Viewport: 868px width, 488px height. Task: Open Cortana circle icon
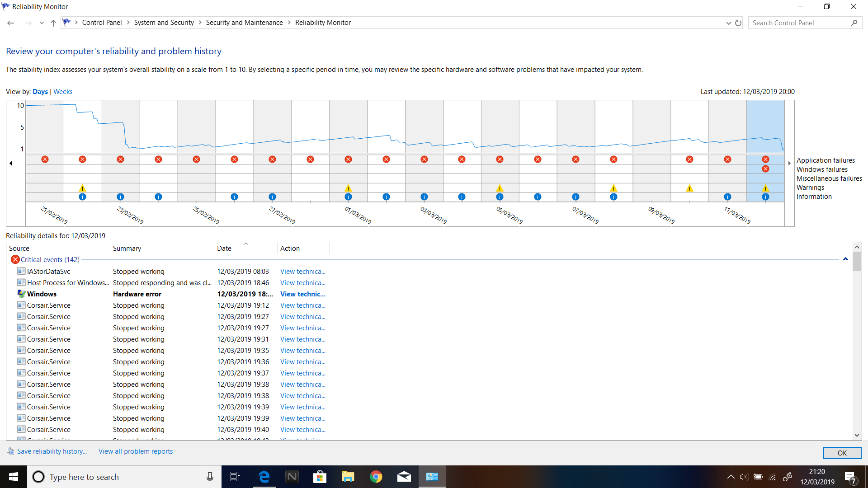coord(39,477)
